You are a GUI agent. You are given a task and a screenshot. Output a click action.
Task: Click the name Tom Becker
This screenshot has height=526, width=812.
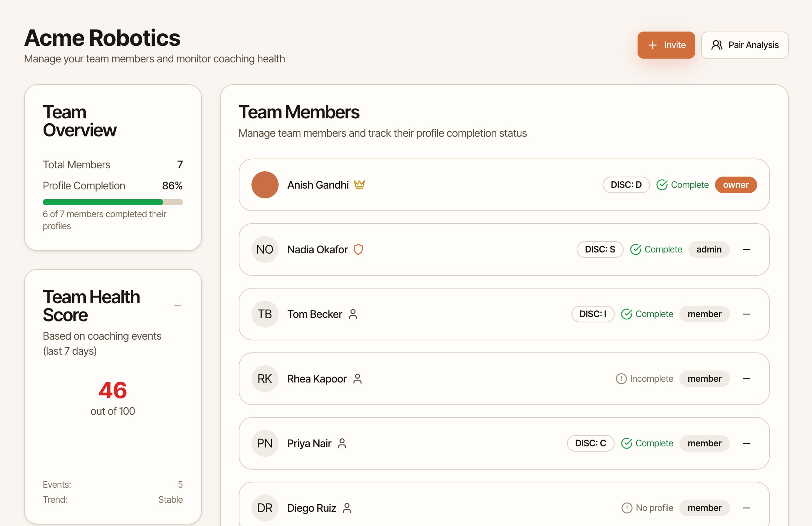(315, 314)
